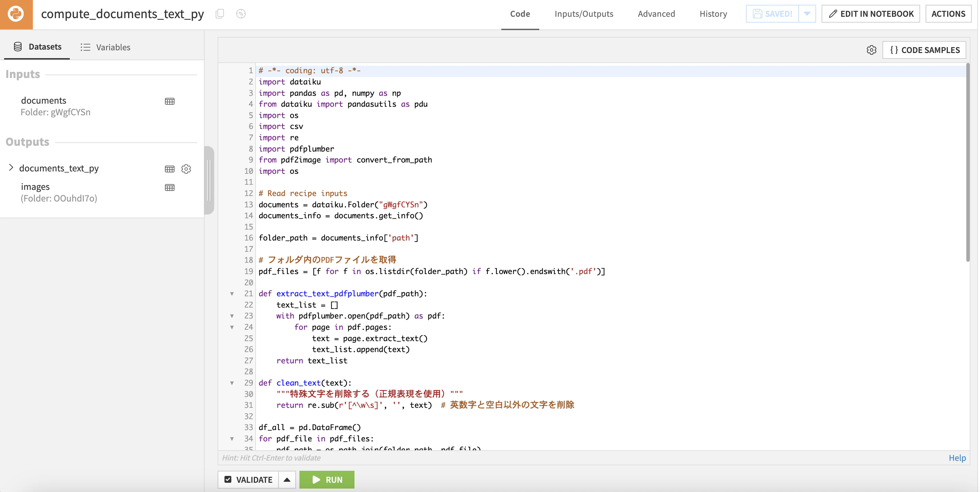This screenshot has height=492, width=980.
Task: Collapse the extract_text_pdfplumber function fold arrow
Action: 232,294
